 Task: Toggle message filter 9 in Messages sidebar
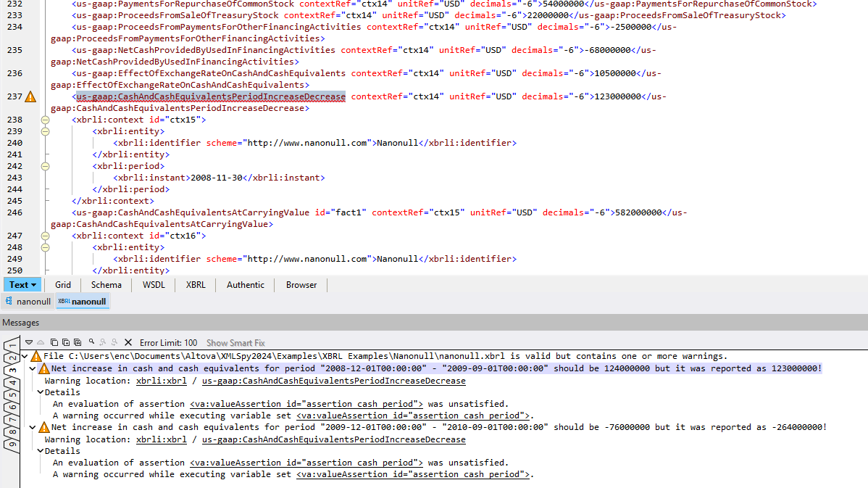coord(12,443)
